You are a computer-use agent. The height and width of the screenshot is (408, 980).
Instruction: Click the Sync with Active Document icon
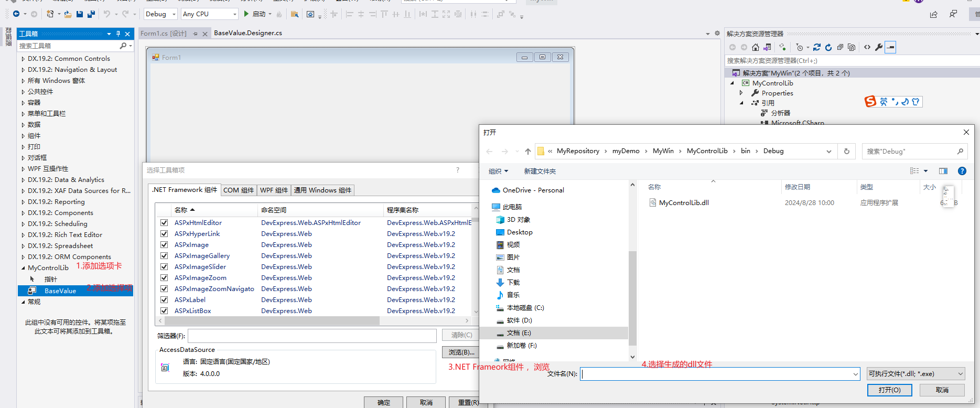pyautogui.click(x=817, y=47)
